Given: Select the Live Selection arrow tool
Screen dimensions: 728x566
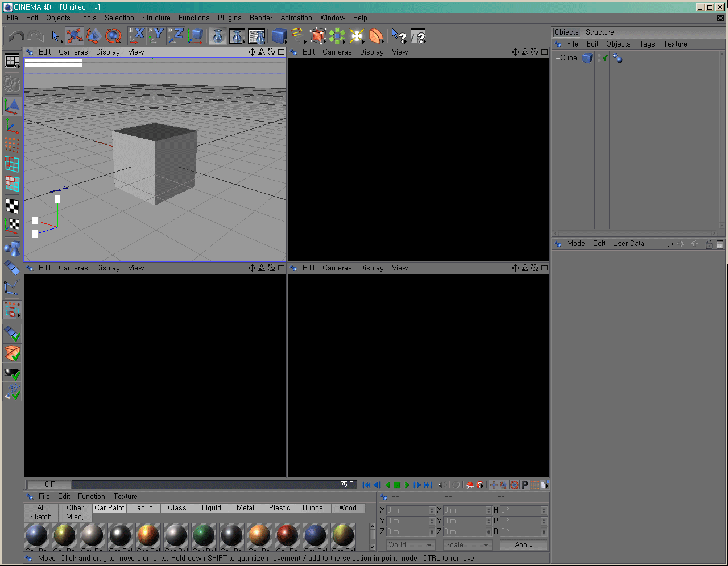Looking at the screenshot, I should point(56,36).
